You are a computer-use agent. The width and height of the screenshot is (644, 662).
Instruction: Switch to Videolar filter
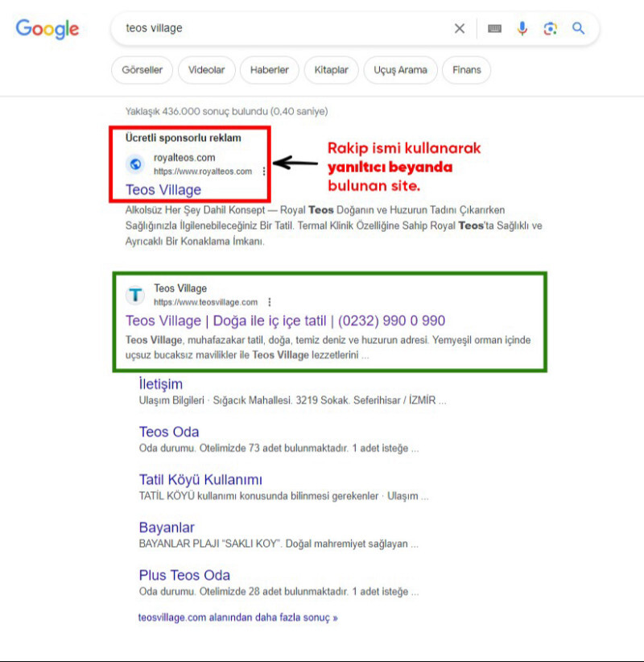coord(206,69)
